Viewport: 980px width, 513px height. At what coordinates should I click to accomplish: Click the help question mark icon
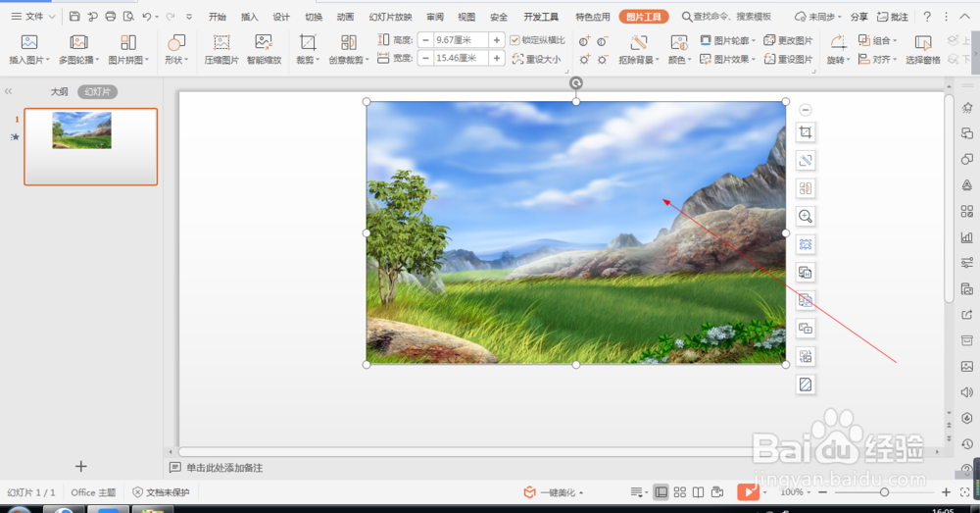pos(927,17)
